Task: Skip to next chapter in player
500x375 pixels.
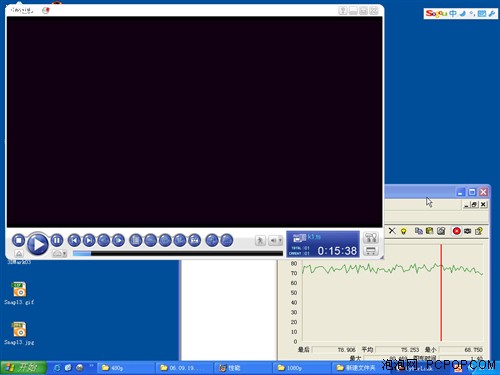Action: 89,240
